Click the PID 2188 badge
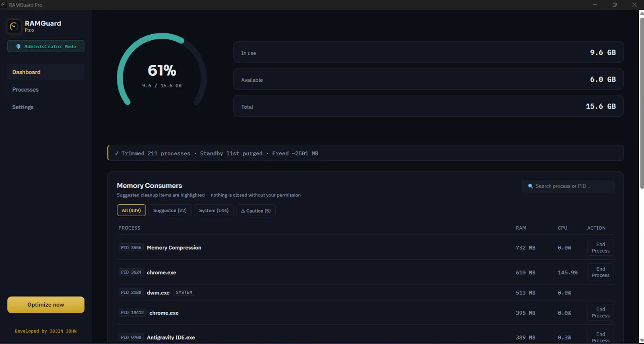Image resolution: width=644 pixels, height=344 pixels. (131, 292)
